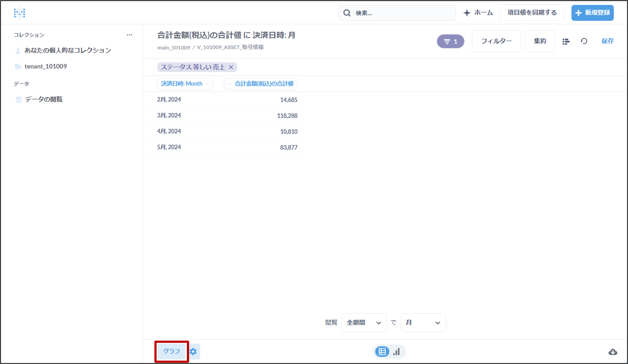The height and width of the screenshot is (364, 628).
Task: Open tenant_101009 collection
Action: [x=46, y=66]
